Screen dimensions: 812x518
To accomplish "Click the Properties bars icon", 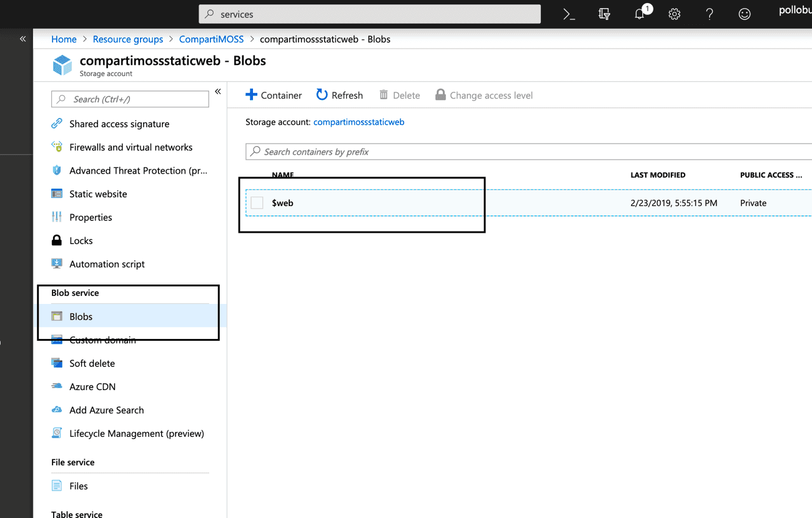I will pos(57,217).
